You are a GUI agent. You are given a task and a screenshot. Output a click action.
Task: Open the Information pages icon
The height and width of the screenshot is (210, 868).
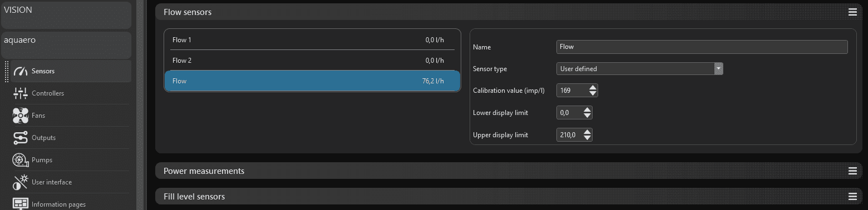point(21,204)
